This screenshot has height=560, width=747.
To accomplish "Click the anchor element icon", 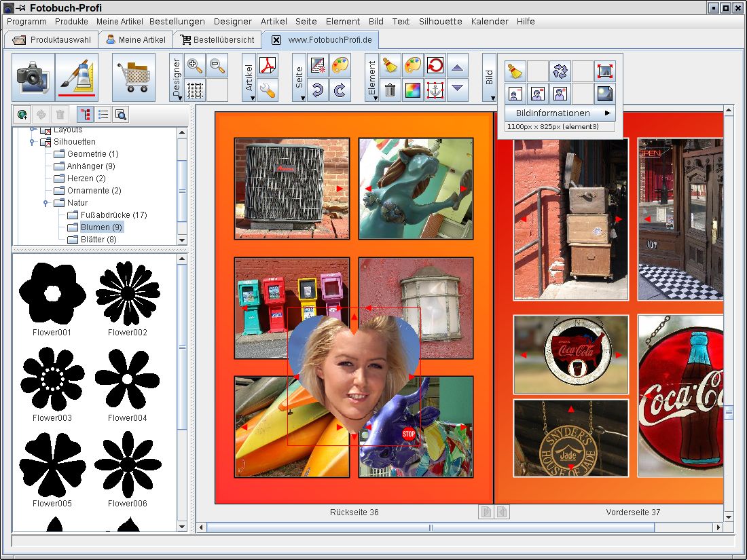I will click(435, 90).
